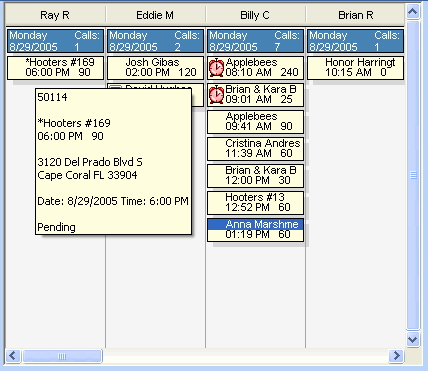428x371 pixels.
Task: Select the highlighted Anna Marshme 01:19 PM call
Action: pos(255,230)
